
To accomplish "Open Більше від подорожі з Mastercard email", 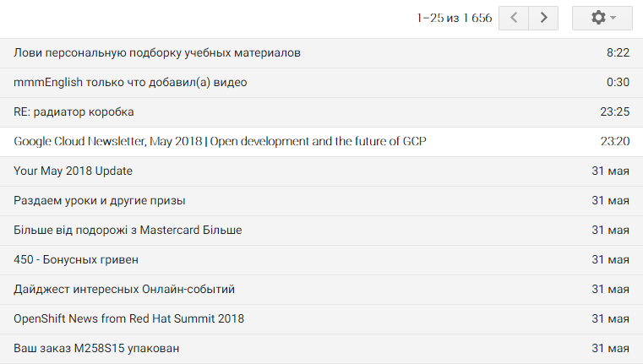I will 321,231.
